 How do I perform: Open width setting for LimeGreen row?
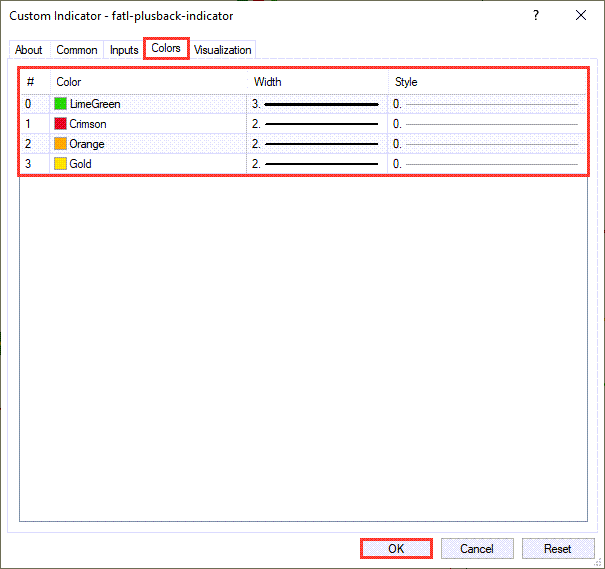coord(317,104)
